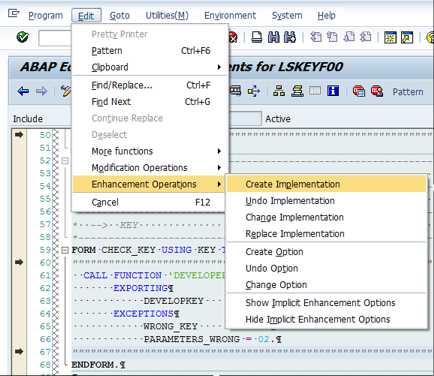
Task: Click the Print icon in standard toolbar
Action: coord(256,37)
